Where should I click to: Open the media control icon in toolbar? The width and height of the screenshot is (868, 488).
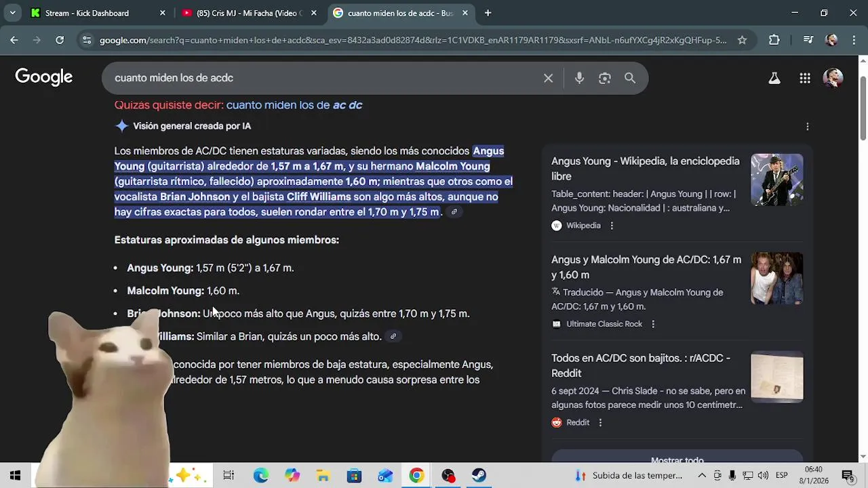click(808, 40)
